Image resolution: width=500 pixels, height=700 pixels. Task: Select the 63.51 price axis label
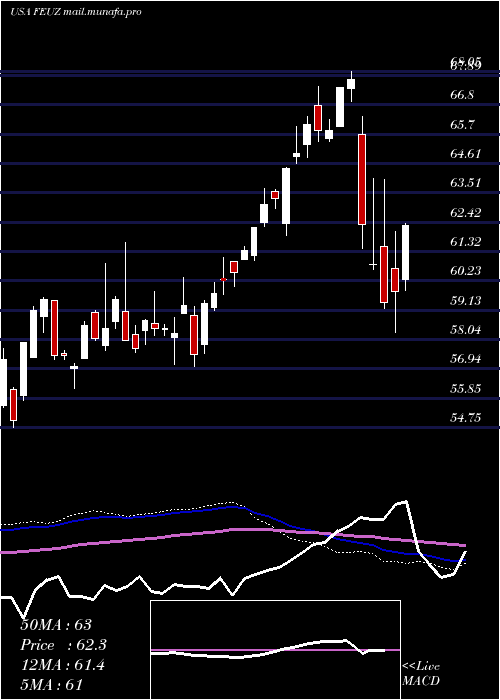pos(466,183)
